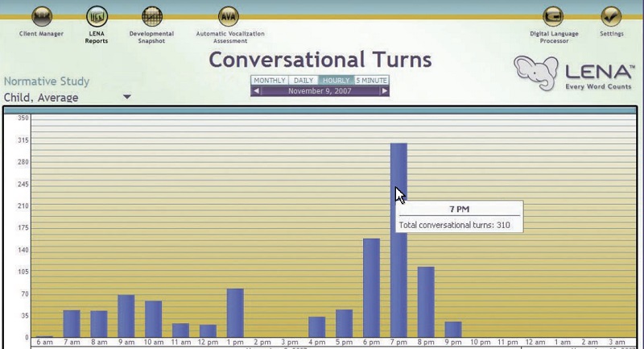
Task: Go to next date with right arrow
Action: 385,91
